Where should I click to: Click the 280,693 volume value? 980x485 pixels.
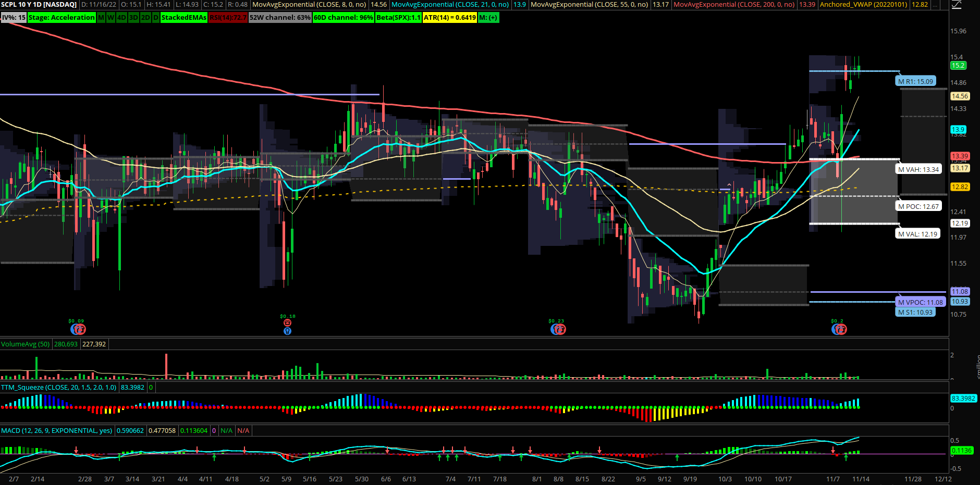point(66,344)
